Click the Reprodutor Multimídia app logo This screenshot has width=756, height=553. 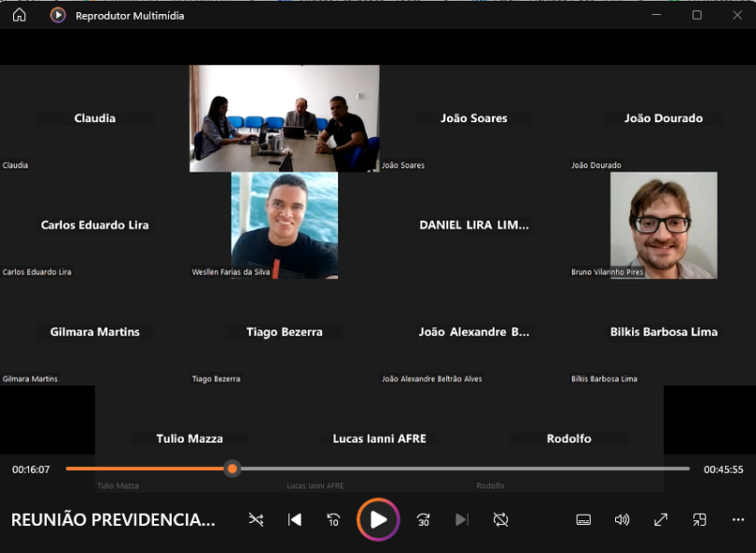[58, 16]
